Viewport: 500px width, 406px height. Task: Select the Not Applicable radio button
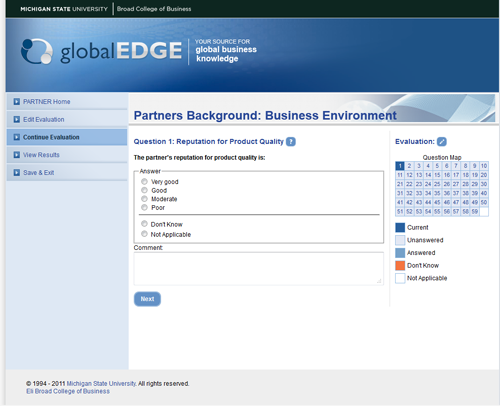click(144, 234)
